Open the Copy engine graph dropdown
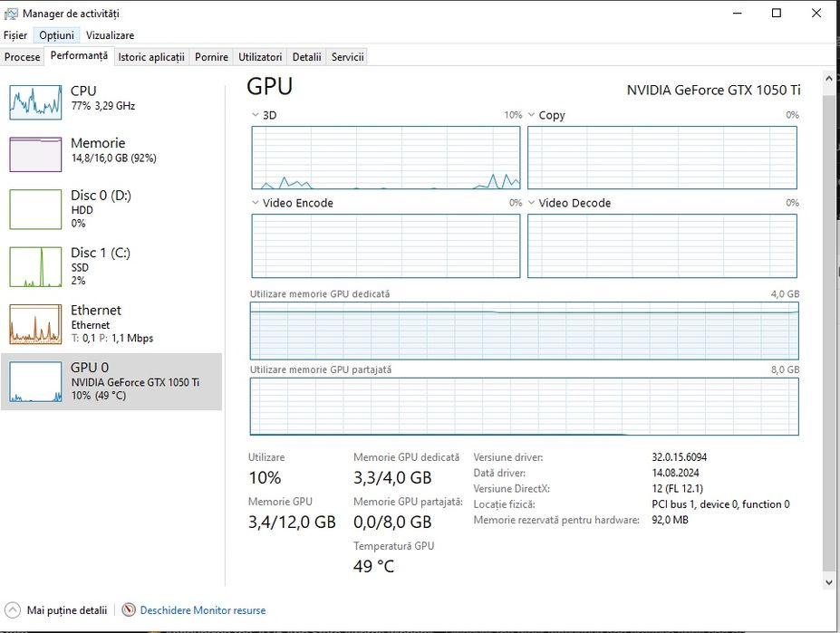Viewport: 840px width, 633px height. [531, 115]
